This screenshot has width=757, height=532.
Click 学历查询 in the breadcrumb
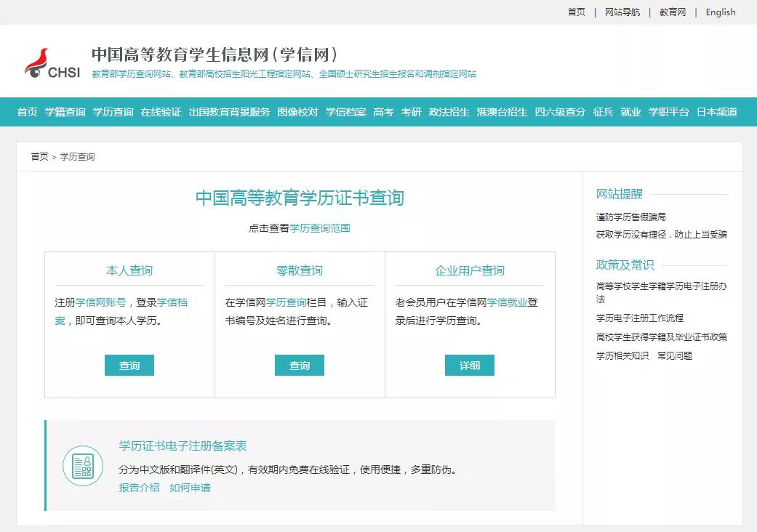click(x=77, y=157)
